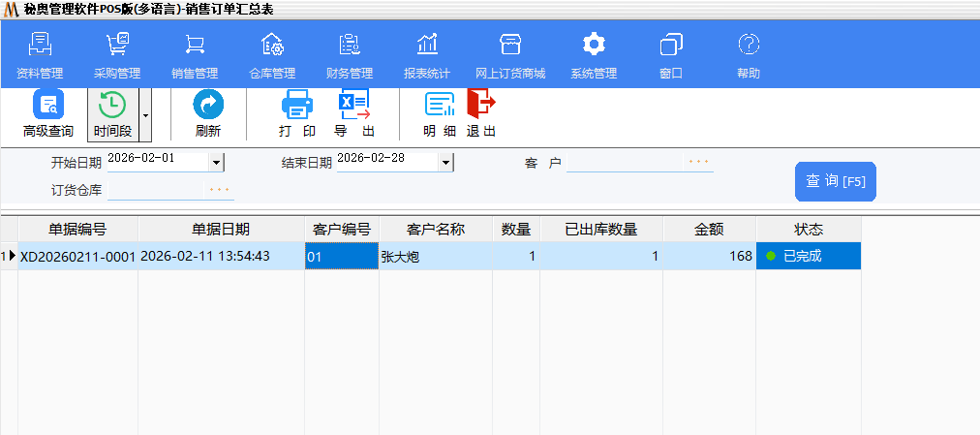Open the 结束日期 date picker dropdown

click(445, 163)
